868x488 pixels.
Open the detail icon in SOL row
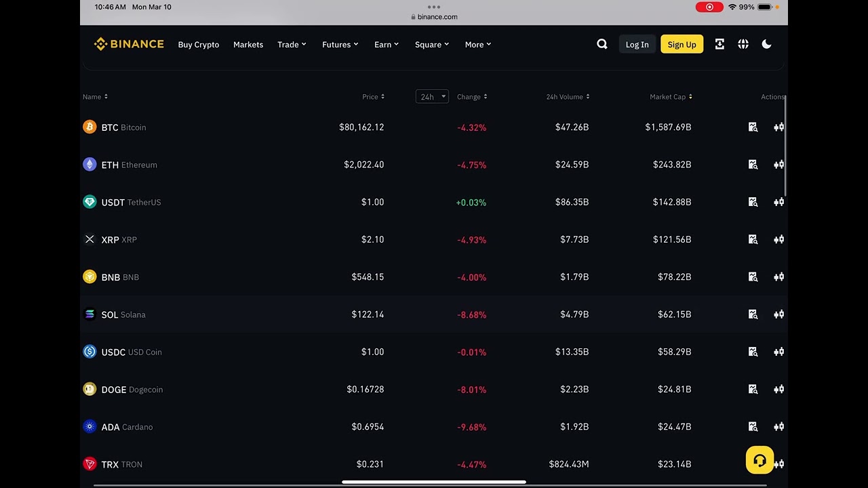[753, 314]
